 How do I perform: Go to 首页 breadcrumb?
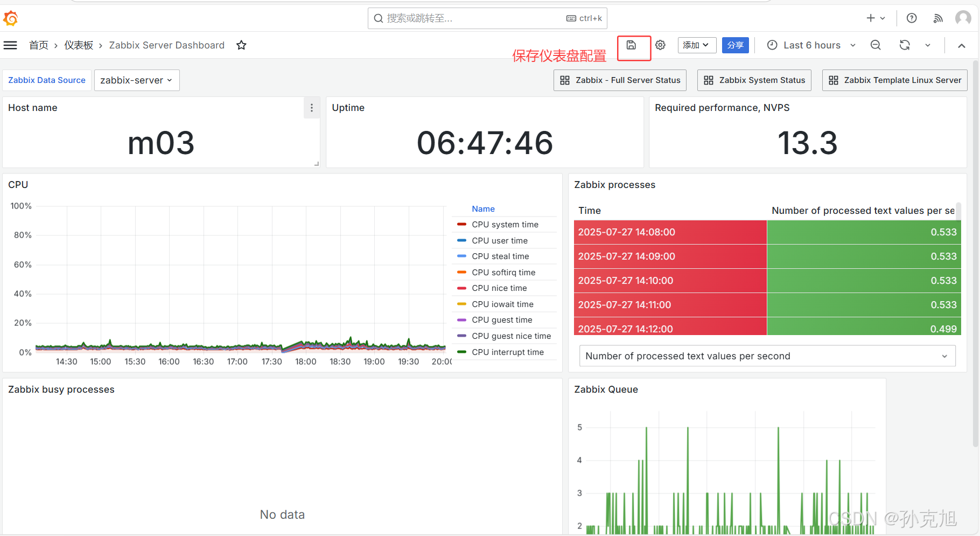(39, 45)
